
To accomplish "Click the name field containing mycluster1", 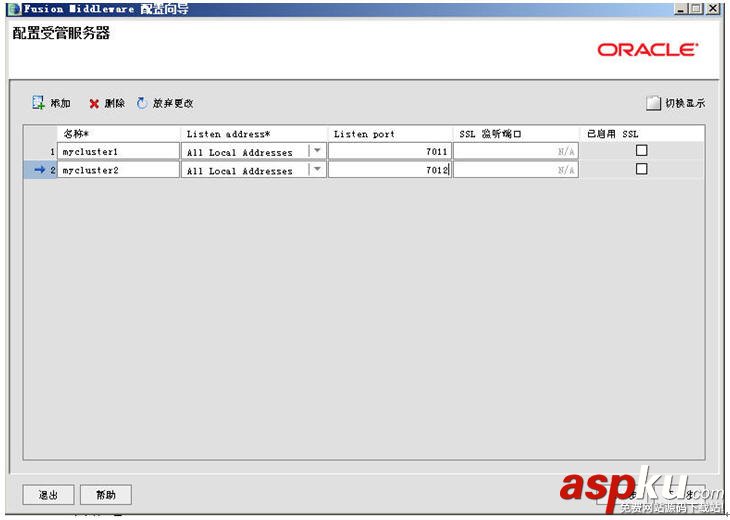I will [118, 151].
